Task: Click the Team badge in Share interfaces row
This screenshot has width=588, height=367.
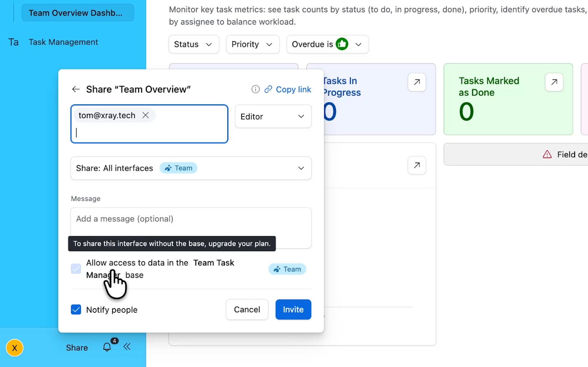Action: point(178,168)
